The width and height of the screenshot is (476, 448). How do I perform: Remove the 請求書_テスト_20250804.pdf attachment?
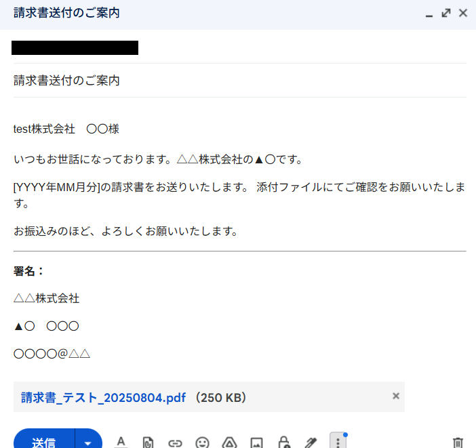[x=396, y=396]
